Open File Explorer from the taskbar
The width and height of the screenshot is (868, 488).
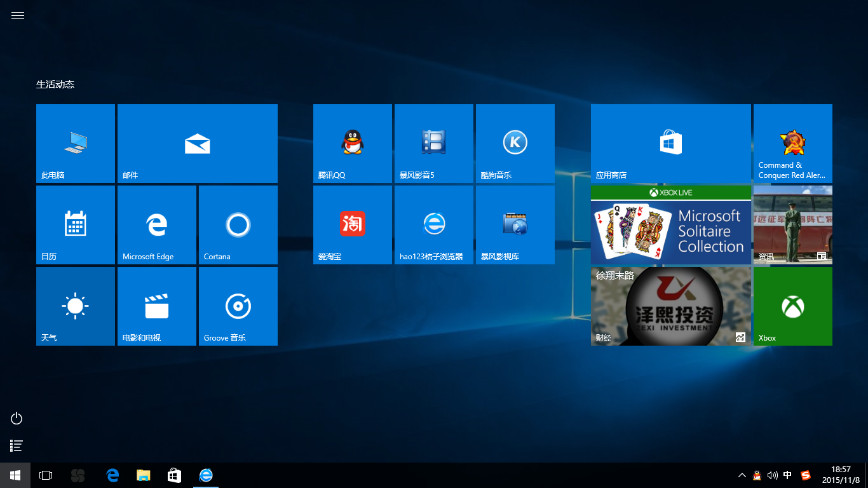click(x=144, y=475)
